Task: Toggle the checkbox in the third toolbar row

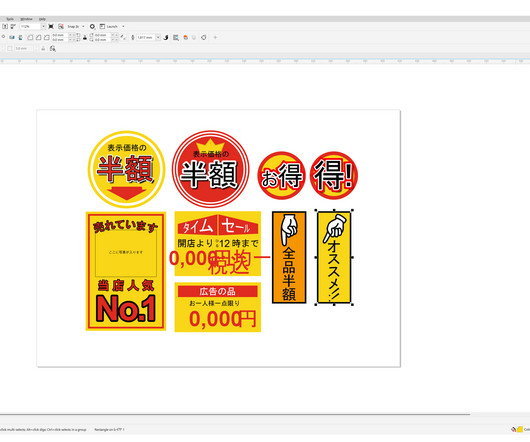Action: tap(10, 49)
